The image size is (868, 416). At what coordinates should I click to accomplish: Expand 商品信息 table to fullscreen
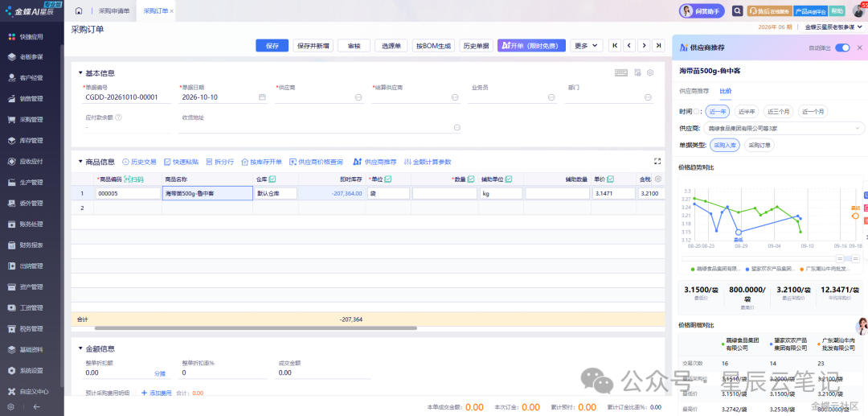[x=657, y=161]
